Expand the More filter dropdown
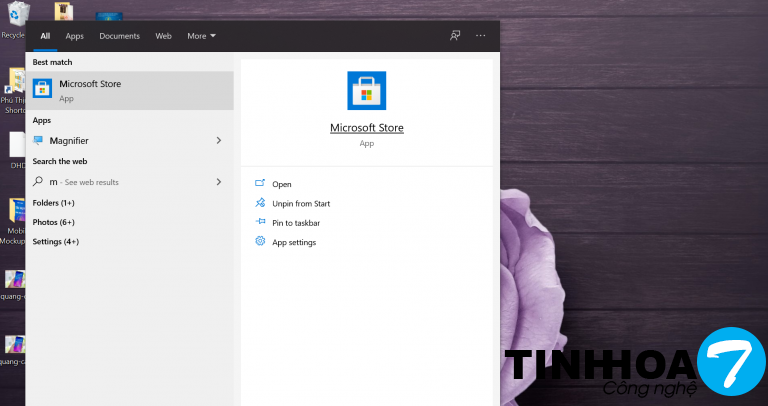This screenshot has width=768, height=406. coord(201,36)
